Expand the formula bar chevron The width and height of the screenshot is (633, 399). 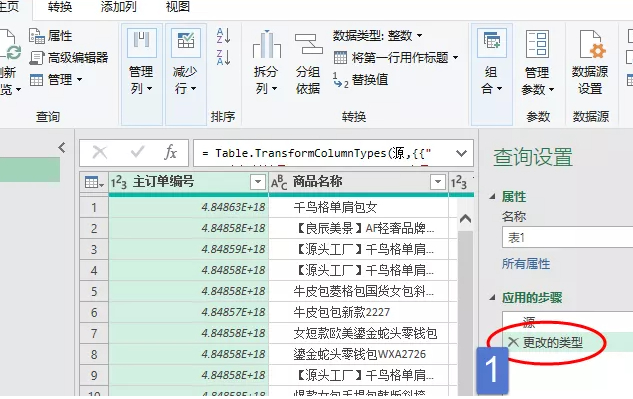(461, 153)
